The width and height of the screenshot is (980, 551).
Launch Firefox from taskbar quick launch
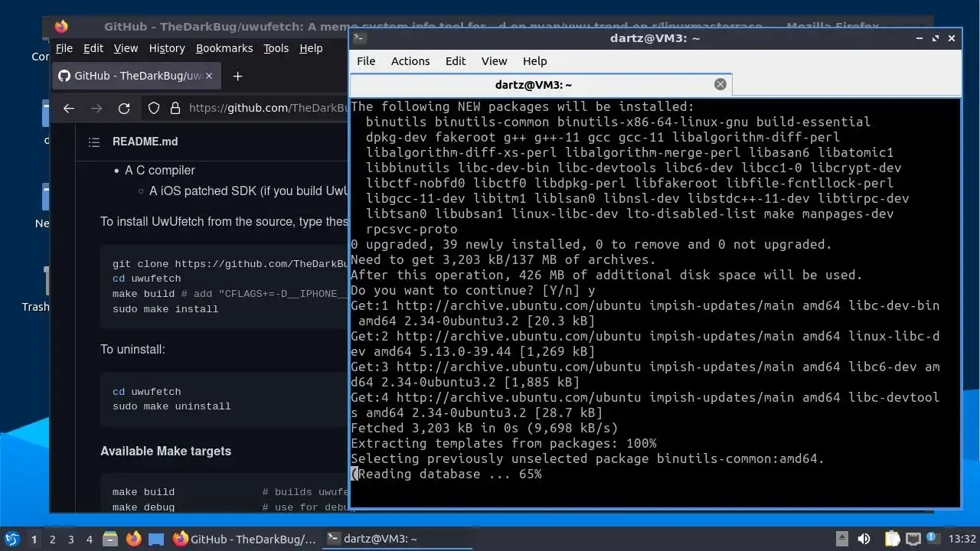click(x=133, y=539)
